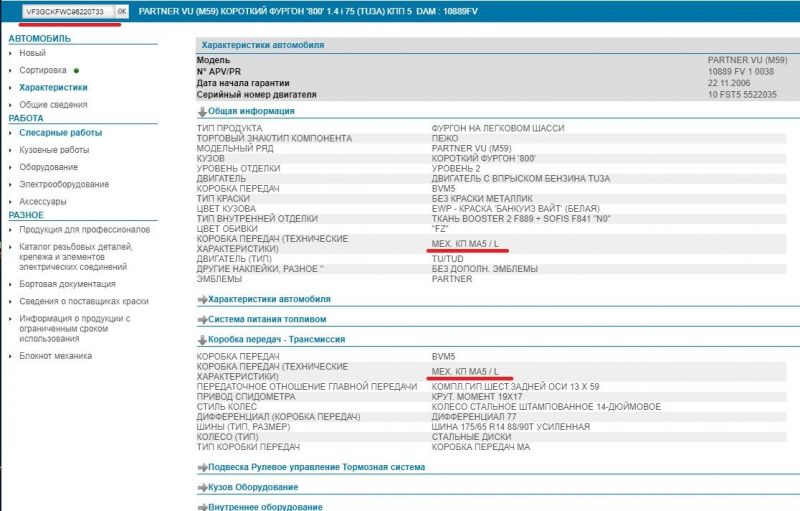Screen dimensions: 800x511
Task: Expand Подвеска Рулевое управление Тормозная система
Action: (x=202, y=467)
